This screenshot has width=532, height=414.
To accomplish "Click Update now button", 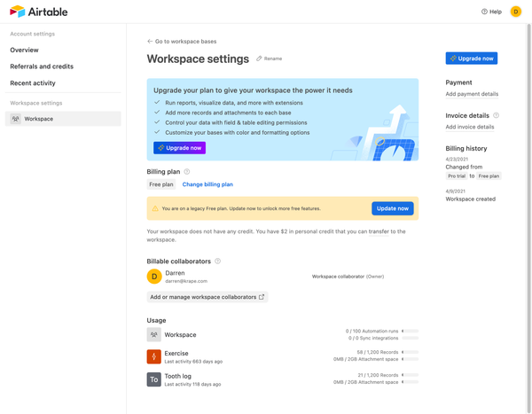I will tap(393, 208).
